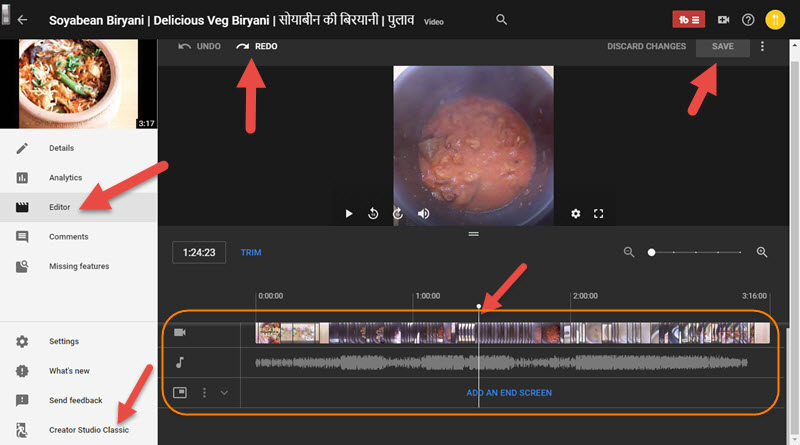The height and width of the screenshot is (445, 800).
Task: Zoom out the timeline with minus magnifier
Action: coord(629,252)
